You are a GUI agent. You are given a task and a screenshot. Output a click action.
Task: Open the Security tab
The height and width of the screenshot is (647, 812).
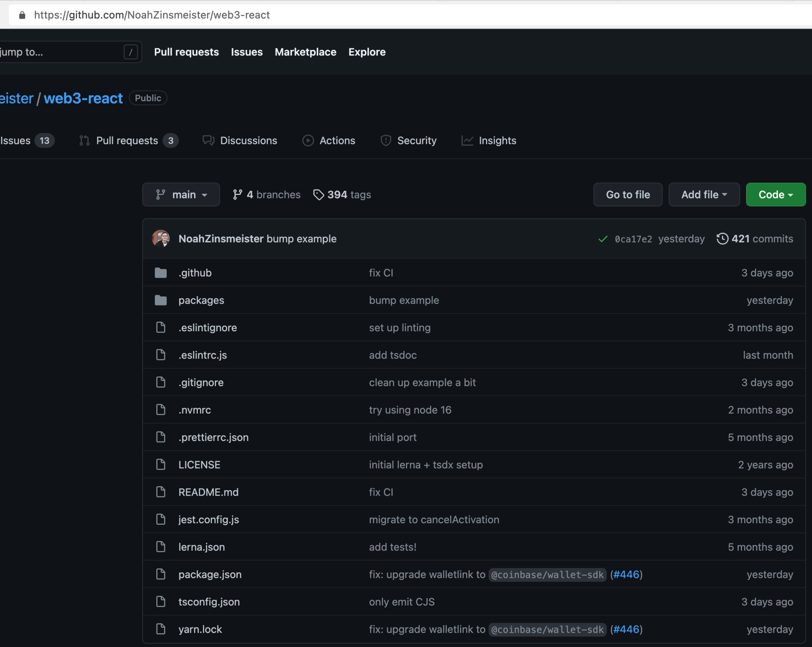408,140
